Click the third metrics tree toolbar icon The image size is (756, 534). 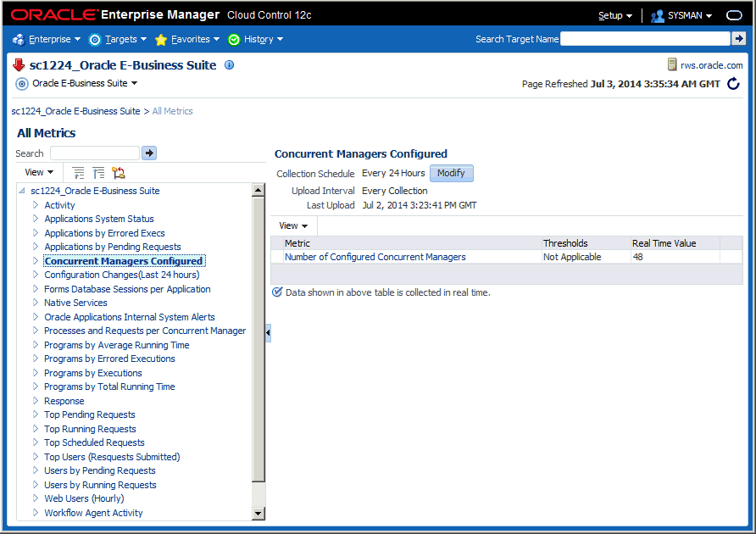(x=119, y=173)
